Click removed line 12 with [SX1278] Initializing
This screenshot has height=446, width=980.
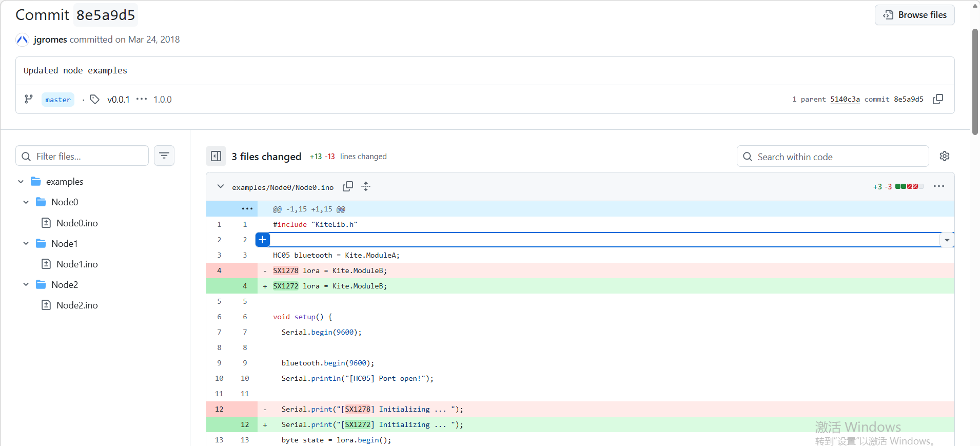pyautogui.click(x=373, y=409)
